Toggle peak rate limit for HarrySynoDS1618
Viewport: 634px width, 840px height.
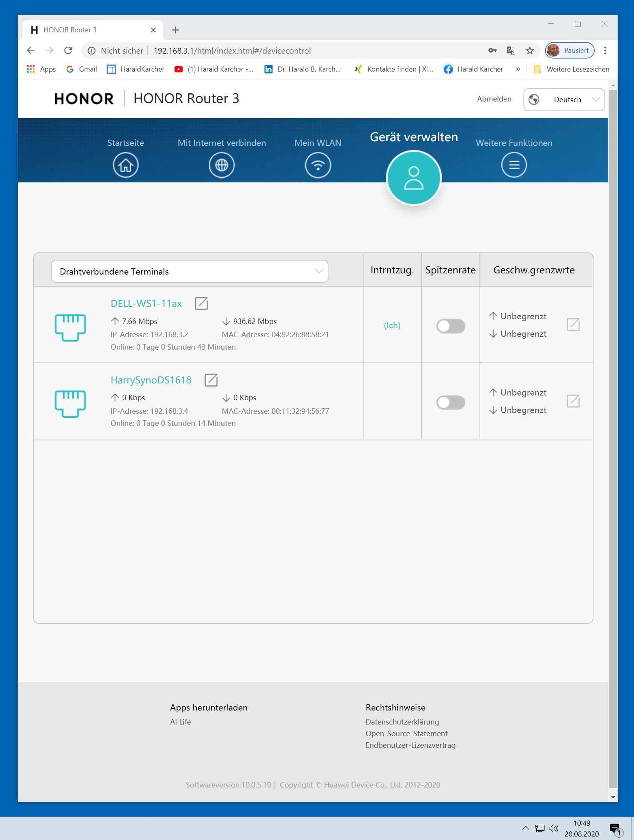(x=451, y=402)
